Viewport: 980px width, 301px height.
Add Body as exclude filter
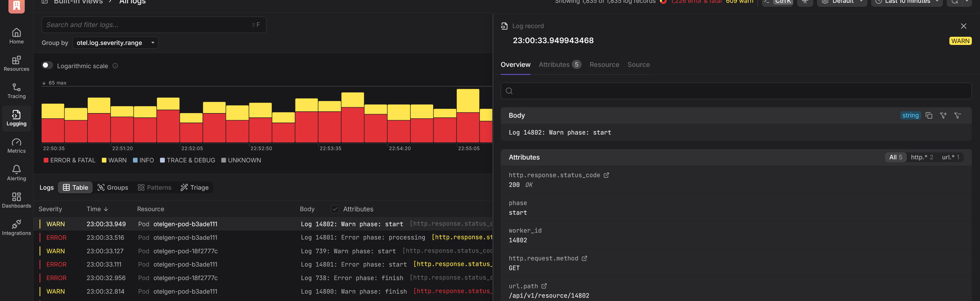point(958,115)
